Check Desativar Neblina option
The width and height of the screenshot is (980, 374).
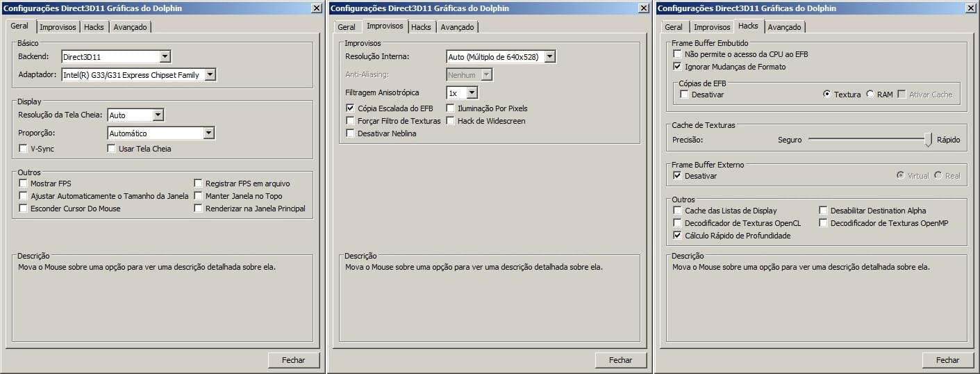coord(351,133)
